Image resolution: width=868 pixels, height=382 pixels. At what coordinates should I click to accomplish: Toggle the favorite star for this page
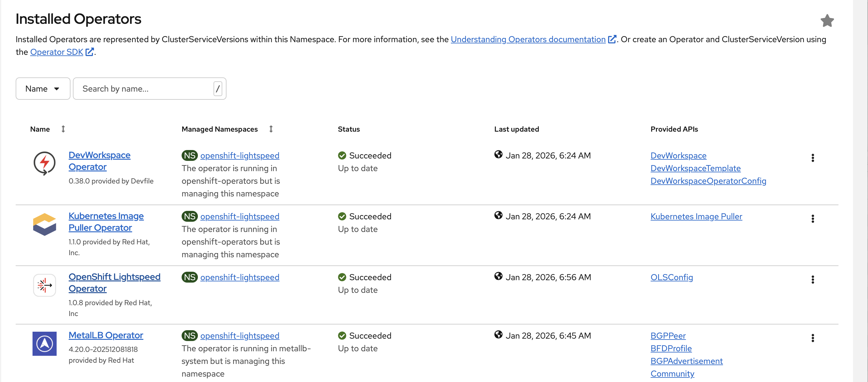click(827, 20)
